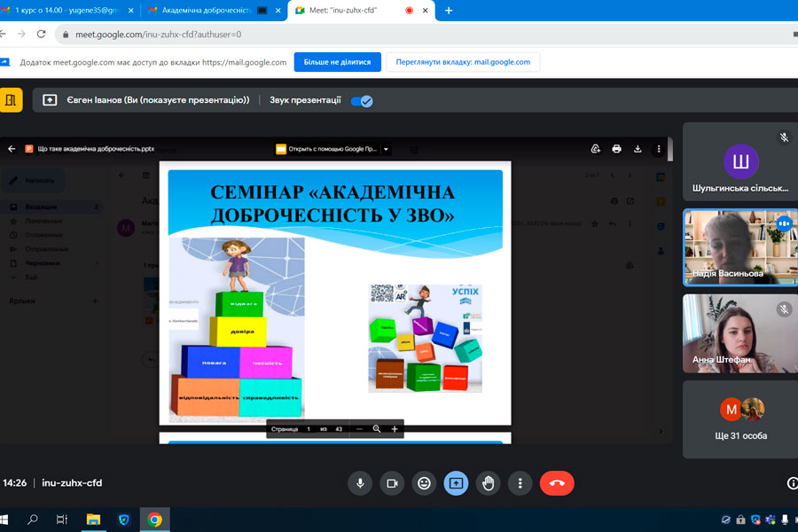
Task: Open Chrome from taskbar
Action: point(154,520)
